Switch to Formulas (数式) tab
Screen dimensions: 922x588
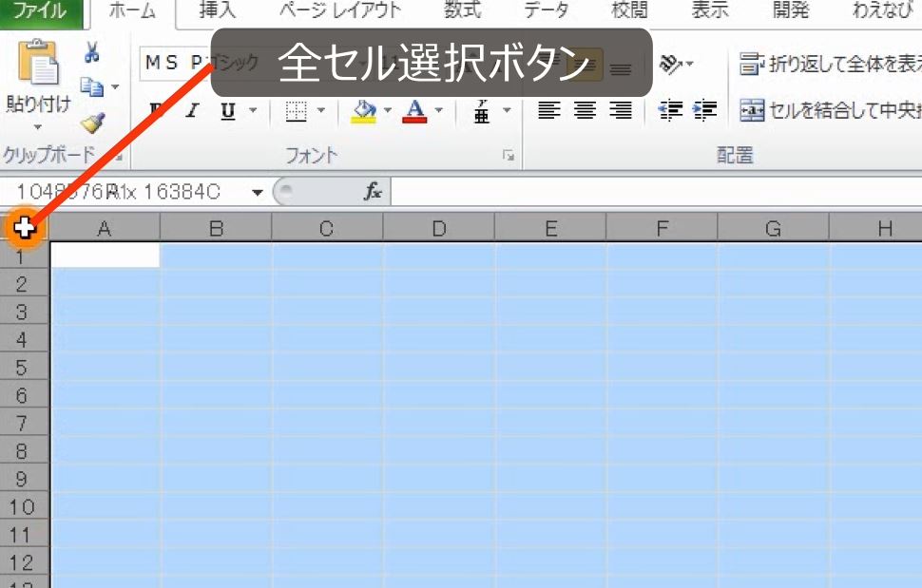click(x=462, y=11)
